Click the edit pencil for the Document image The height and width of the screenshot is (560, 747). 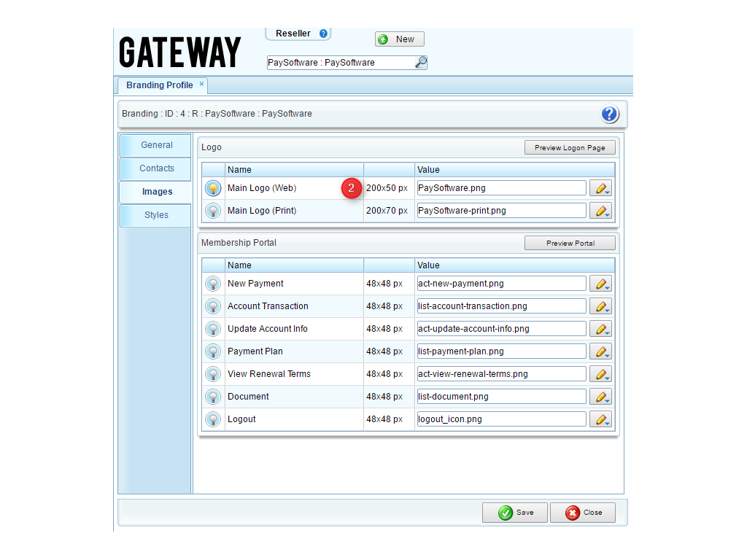pos(600,397)
